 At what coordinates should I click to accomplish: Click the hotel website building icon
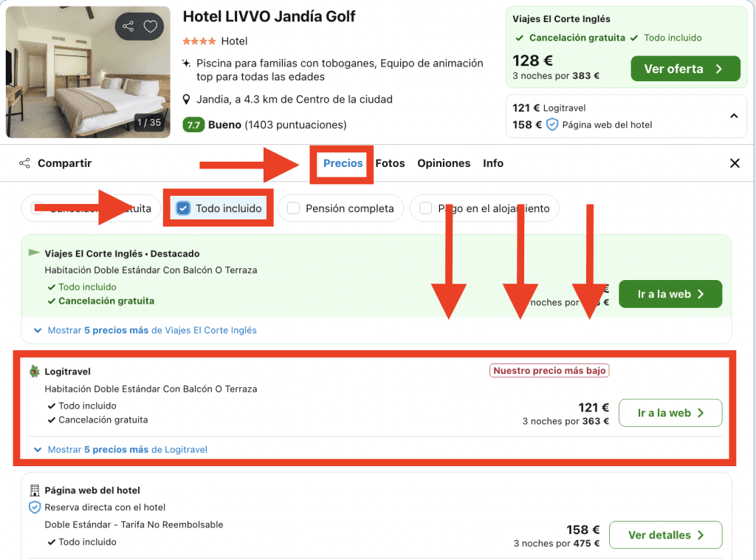[34, 491]
